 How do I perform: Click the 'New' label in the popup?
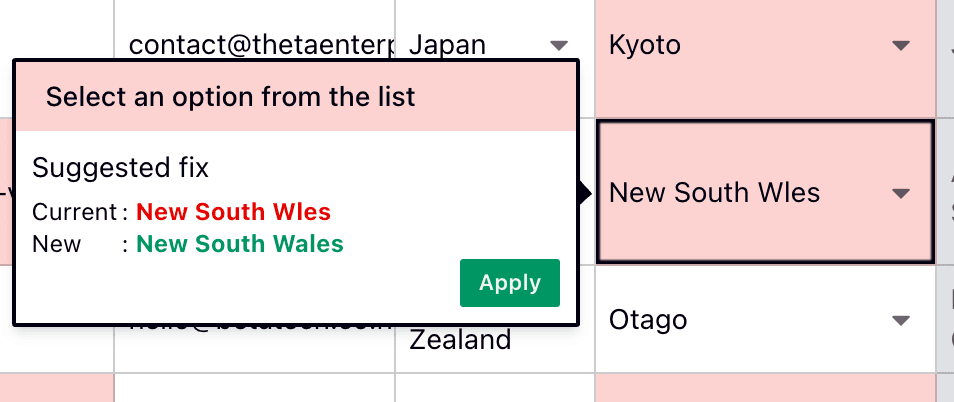tap(57, 244)
